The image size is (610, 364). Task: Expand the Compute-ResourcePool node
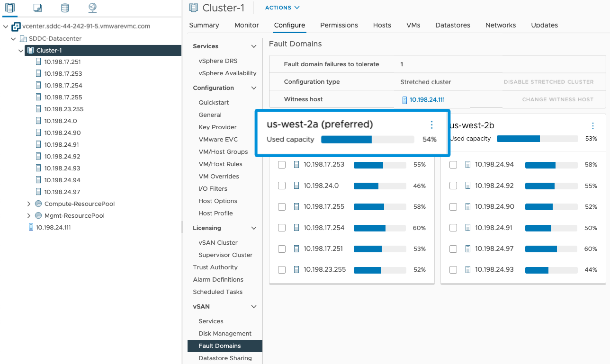coord(29,204)
